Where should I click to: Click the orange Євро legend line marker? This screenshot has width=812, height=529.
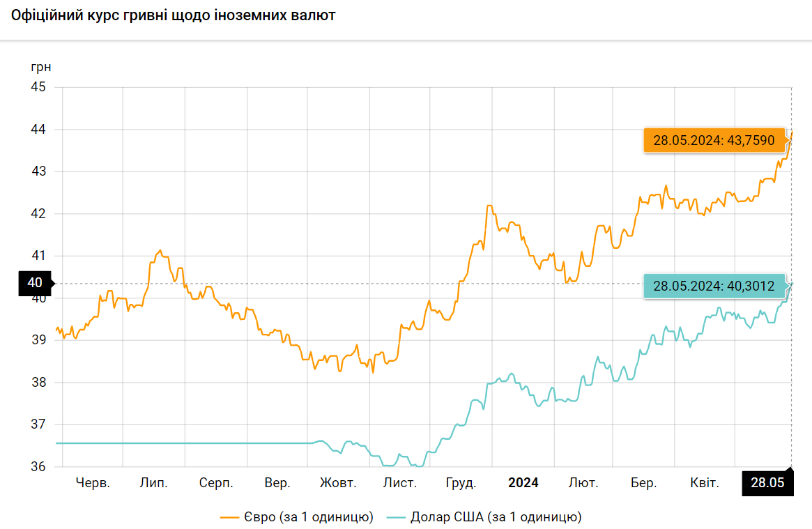229,517
